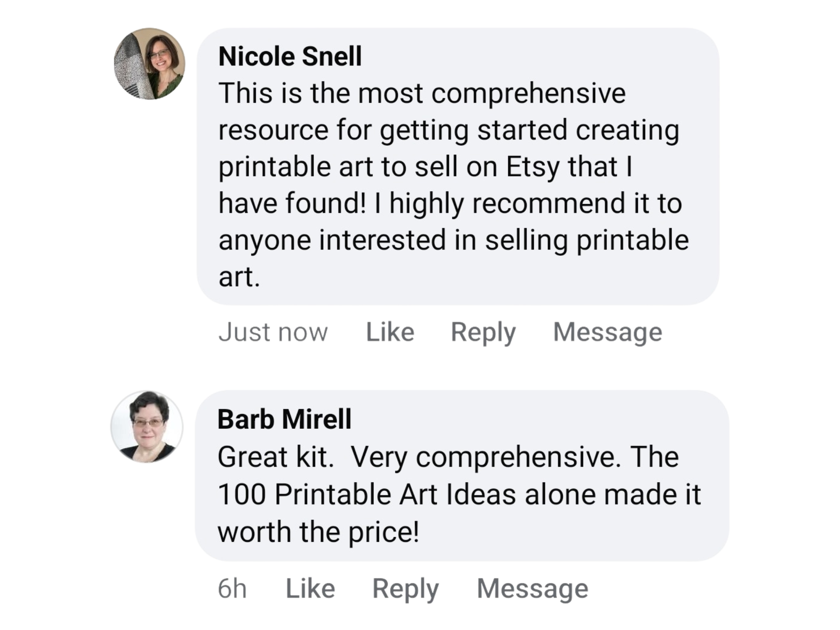Viewport: 840px width, 630px height.
Task: Reply to Barb Mirell's comment
Action: (x=405, y=588)
